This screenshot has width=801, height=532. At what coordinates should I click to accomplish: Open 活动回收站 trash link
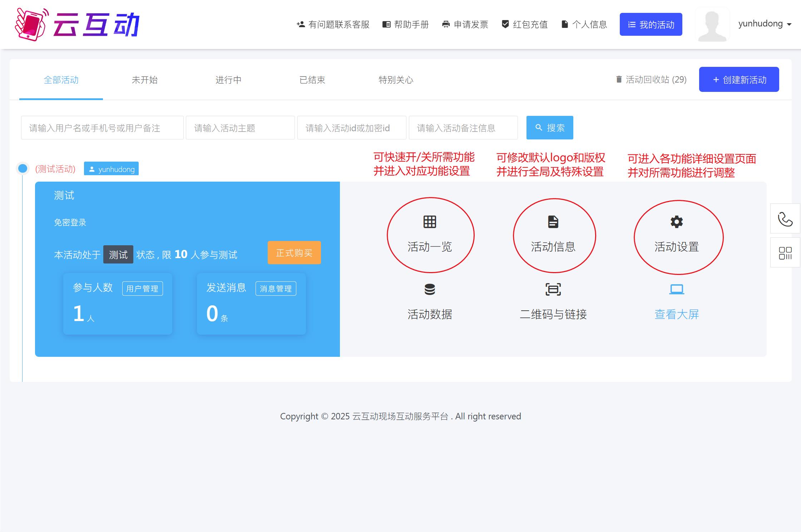(651, 80)
